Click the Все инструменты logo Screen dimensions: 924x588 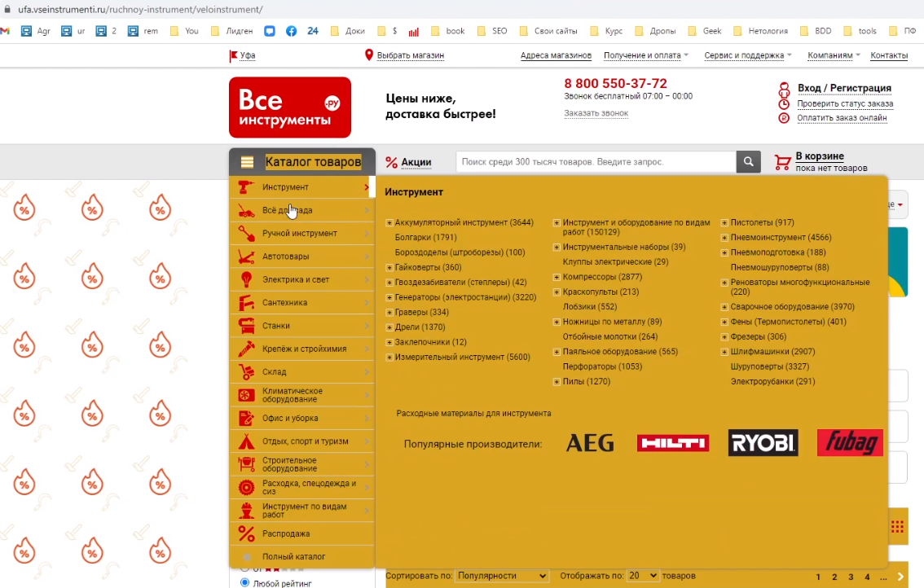(x=290, y=108)
